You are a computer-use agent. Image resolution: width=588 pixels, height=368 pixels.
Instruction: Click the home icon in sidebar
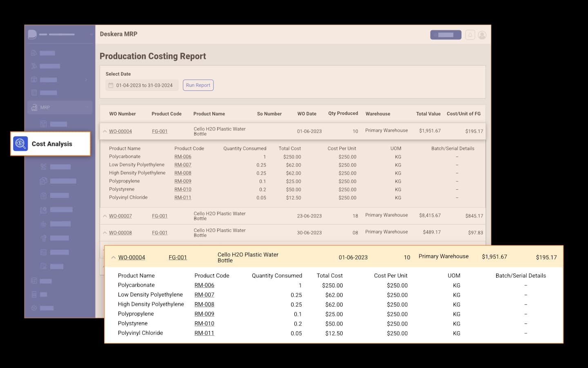point(34,53)
